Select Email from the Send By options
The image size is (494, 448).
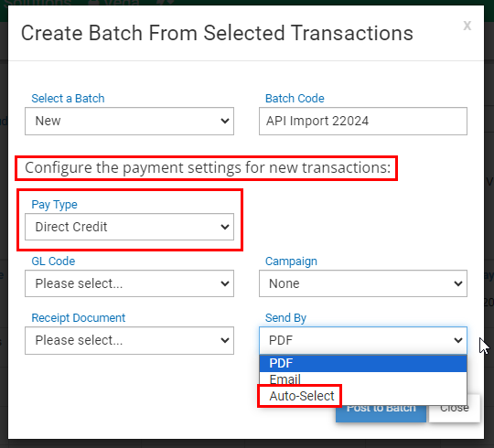click(x=363, y=379)
